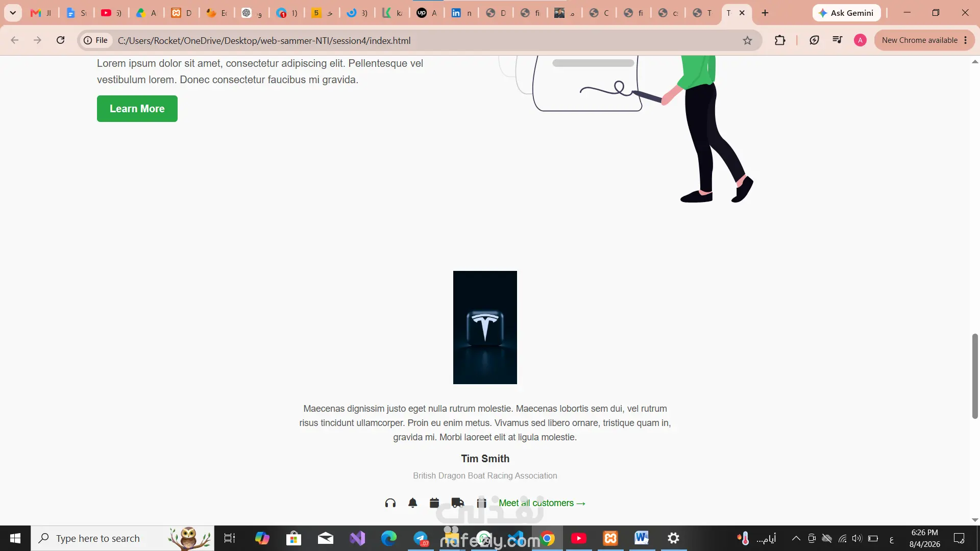Open XAMPP from the taskbar
The height and width of the screenshot is (551, 980).
click(x=610, y=538)
